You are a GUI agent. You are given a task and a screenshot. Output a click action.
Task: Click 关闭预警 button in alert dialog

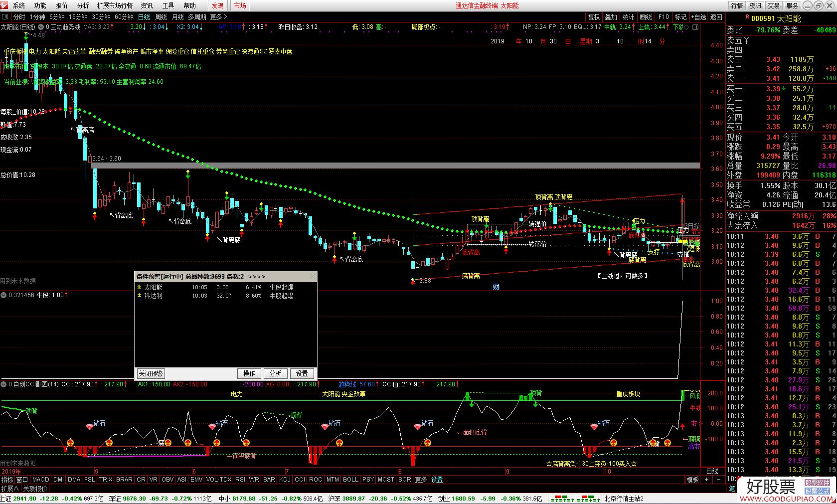click(151, 373)
